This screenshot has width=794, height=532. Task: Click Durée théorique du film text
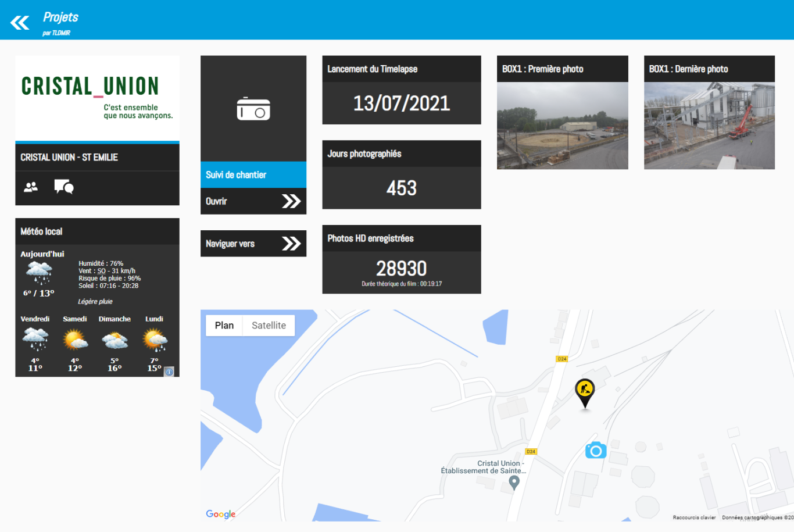click(x=402, y=284)
